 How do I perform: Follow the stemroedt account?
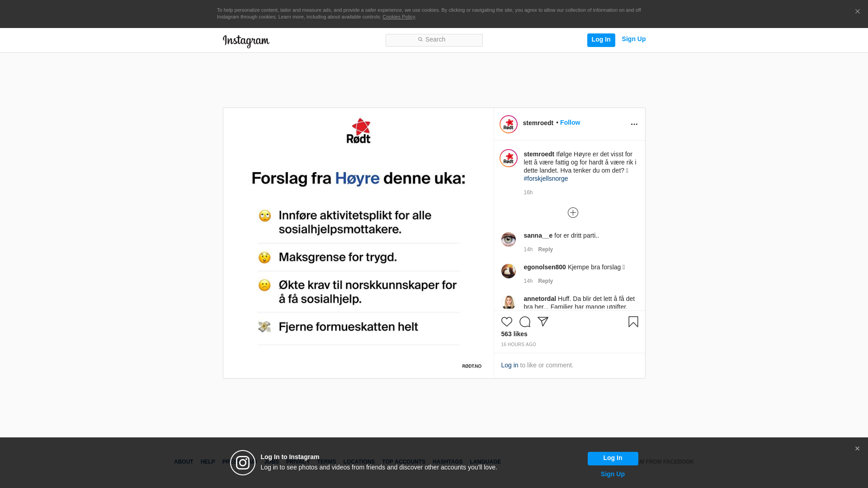click(x=570, y=122)
